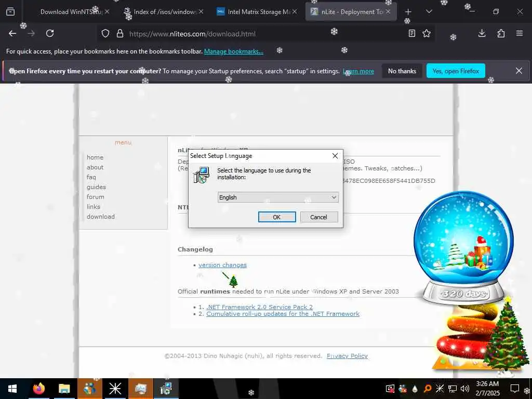
Task: Open the download menu link
Action: pos(101,216)
